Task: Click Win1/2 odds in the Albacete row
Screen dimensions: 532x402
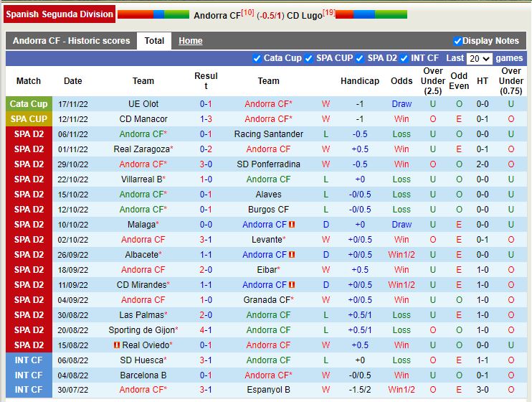Action: [x=402, y=255]
